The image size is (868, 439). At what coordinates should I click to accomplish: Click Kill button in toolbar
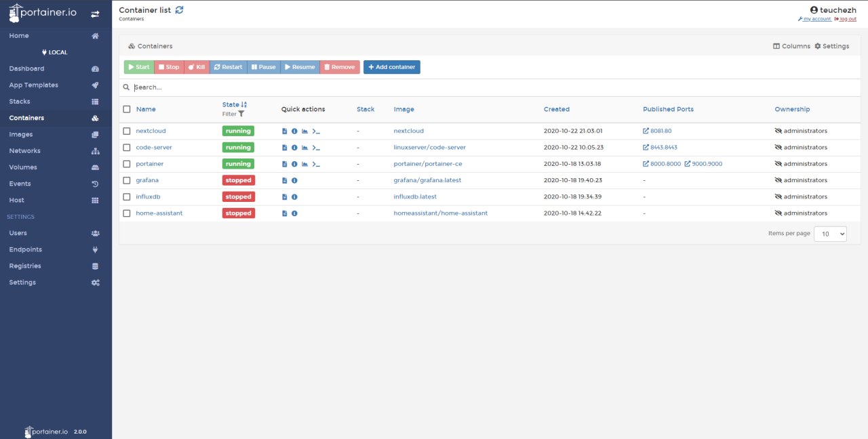(x=197, y=67)
